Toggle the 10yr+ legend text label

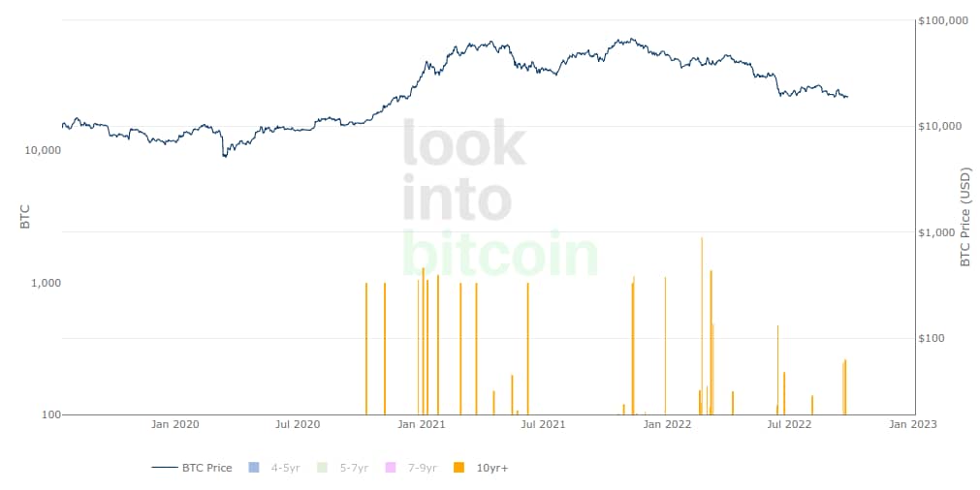[491, 468]
